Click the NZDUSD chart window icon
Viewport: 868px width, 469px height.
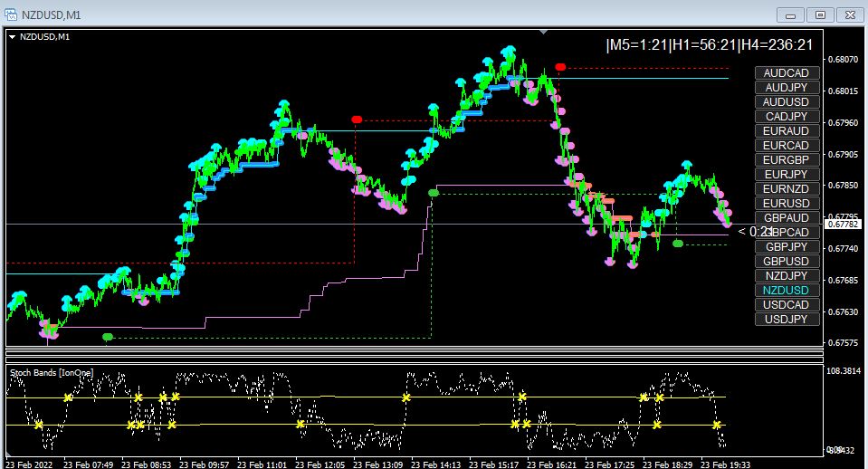(11, 14)
